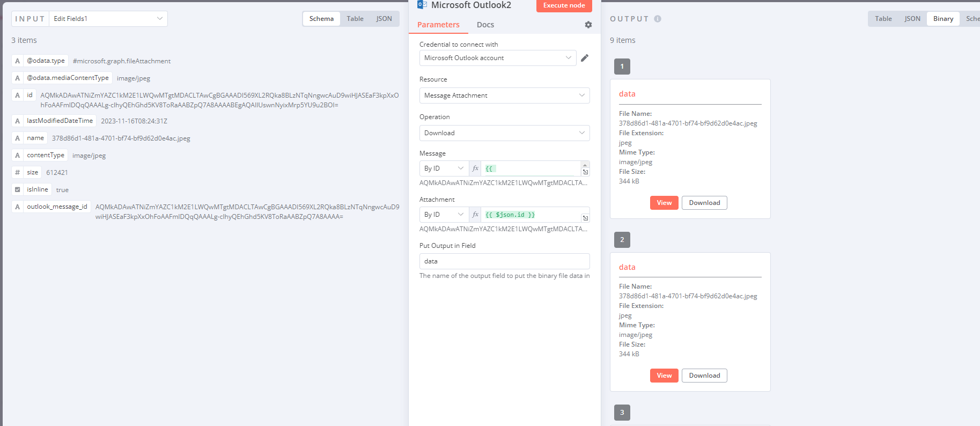The height and width of the screenshot is (426, 980).
Task: Open expression editor for the Message field
Action: (585, 172)
